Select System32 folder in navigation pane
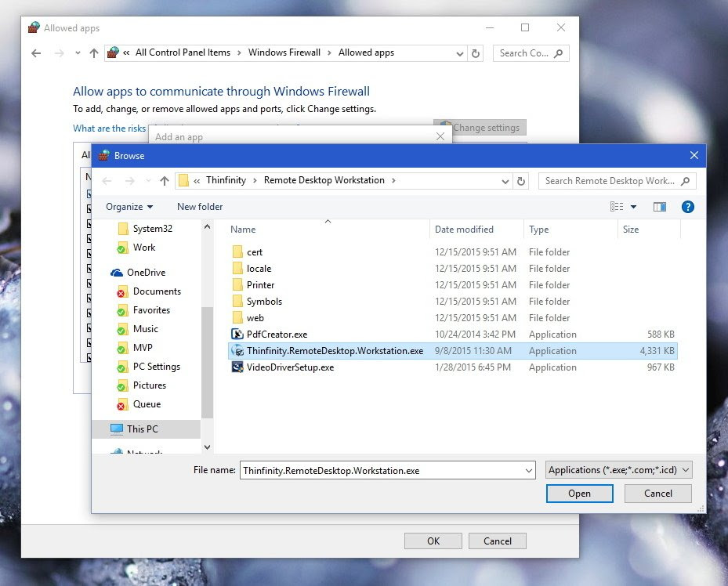Viewport: 728px width, 586px height. point(152,229)
